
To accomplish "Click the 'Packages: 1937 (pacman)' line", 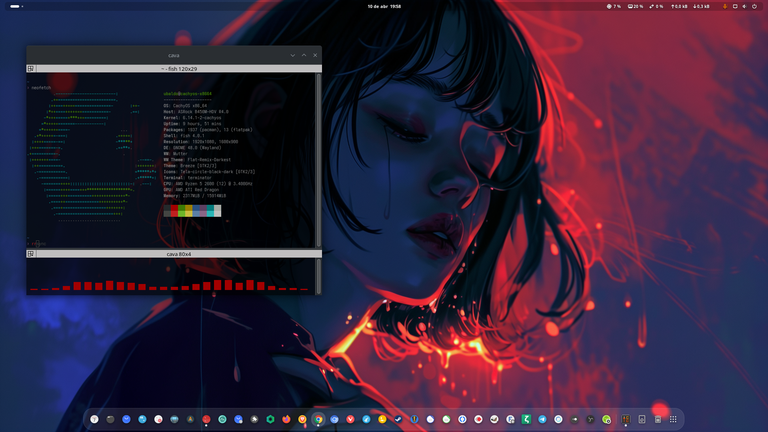I will point(208,130).
